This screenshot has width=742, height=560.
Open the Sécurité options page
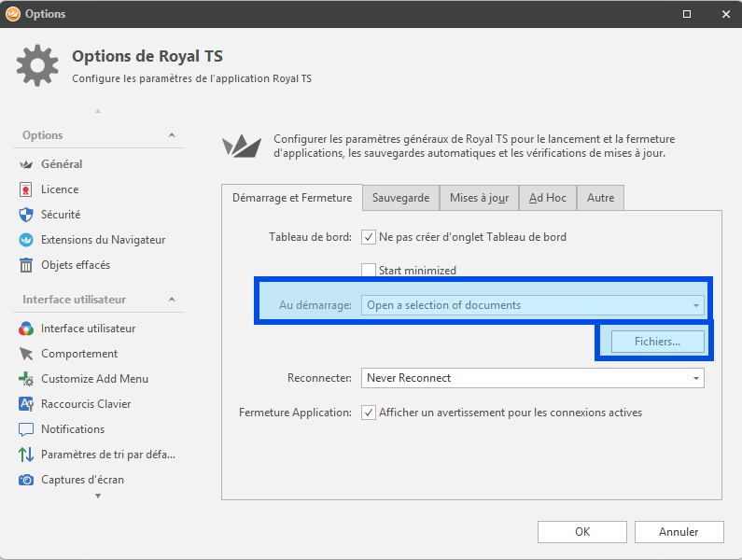[61, 215]
